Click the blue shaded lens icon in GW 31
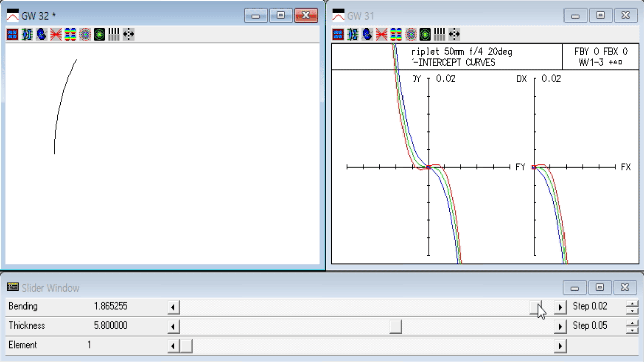This screenshot has height=362, width=644. [367, 34]
